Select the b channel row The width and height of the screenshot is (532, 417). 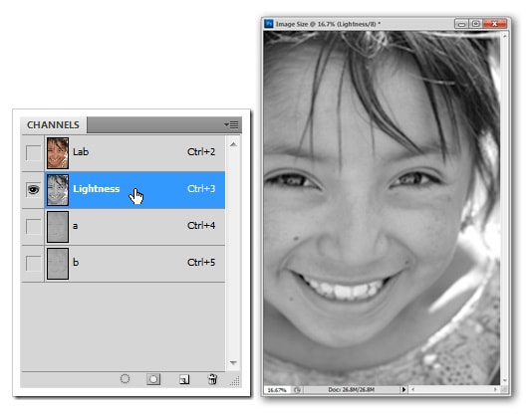pos(134,264)
